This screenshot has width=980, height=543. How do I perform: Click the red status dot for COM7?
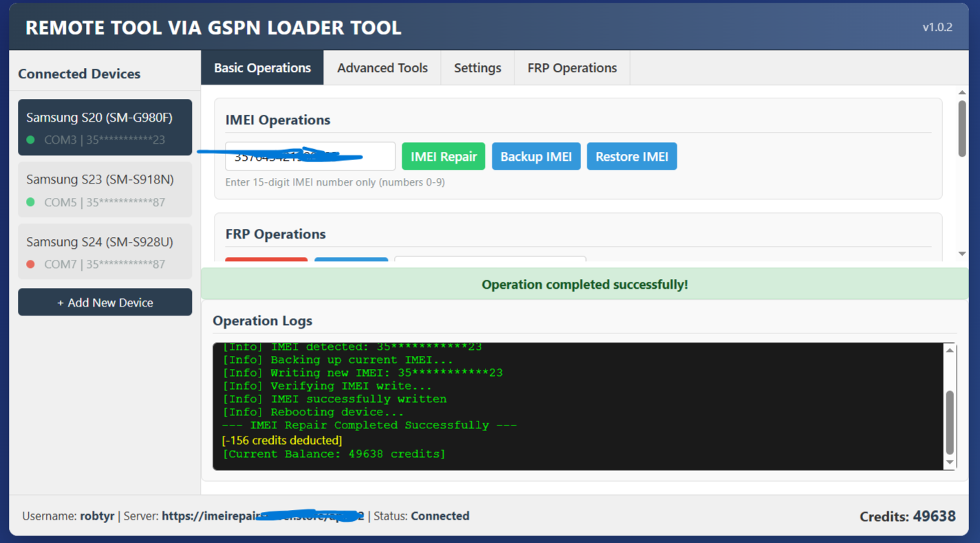30,264
